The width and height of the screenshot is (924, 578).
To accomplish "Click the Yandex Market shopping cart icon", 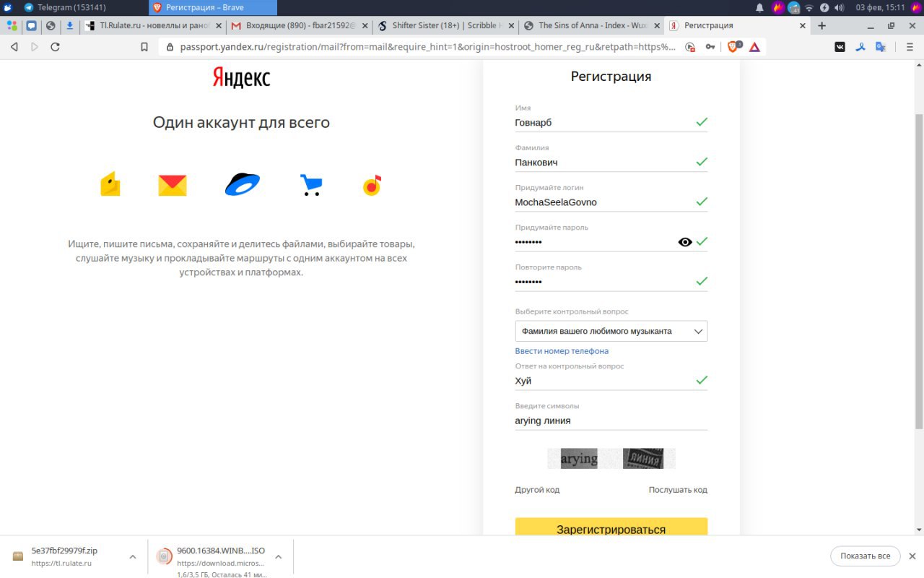I will (311, 185).
